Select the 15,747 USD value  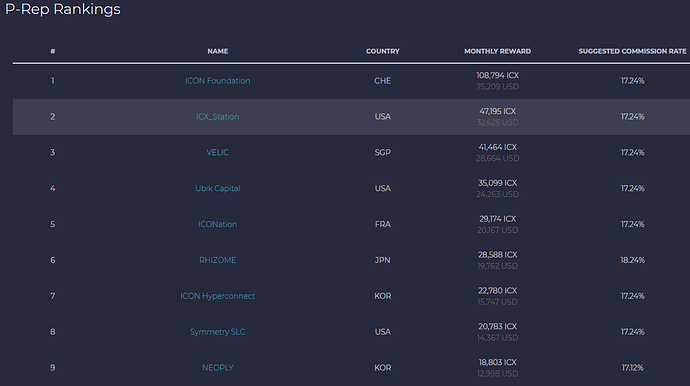click(497, 302)
